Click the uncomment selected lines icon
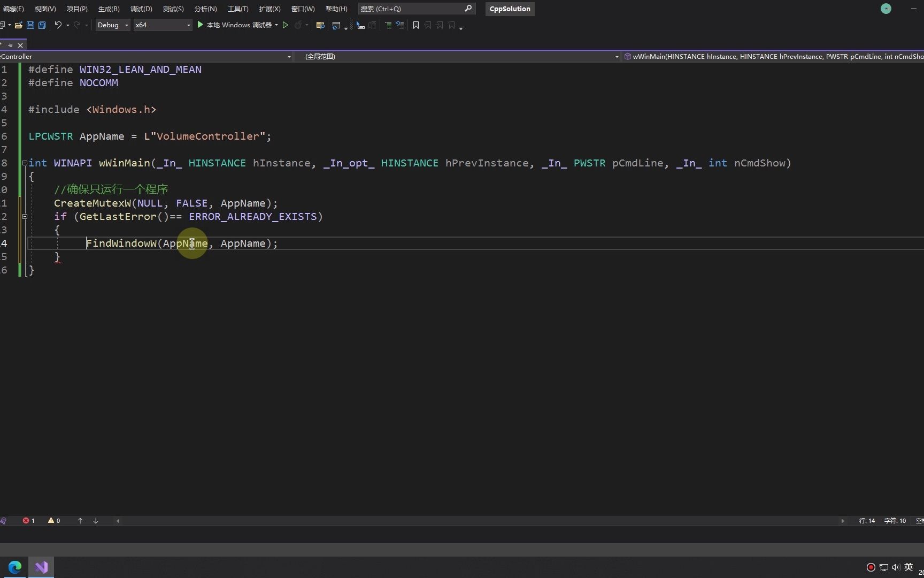Viewport: 924px width, 578px height. tap(399, 25)
